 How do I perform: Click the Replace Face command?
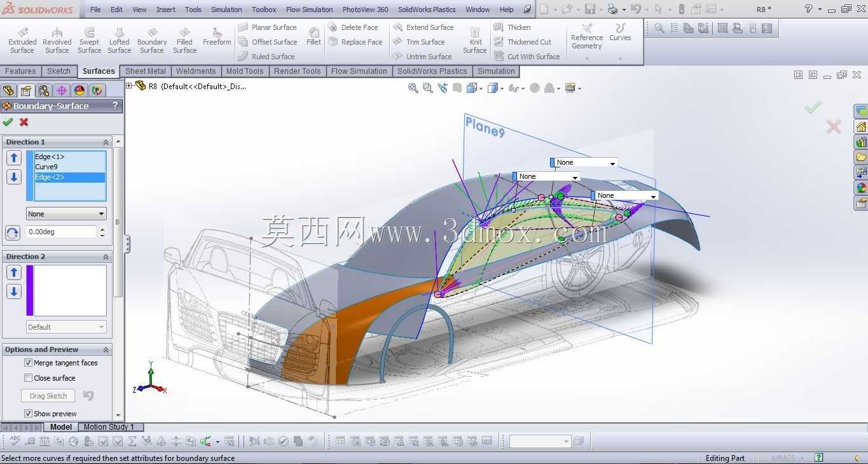355,42
